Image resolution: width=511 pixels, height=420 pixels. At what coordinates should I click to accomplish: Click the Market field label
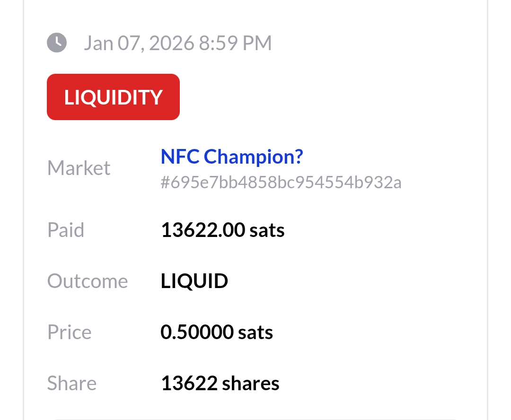pyautogui.click(x=79, y=168)
